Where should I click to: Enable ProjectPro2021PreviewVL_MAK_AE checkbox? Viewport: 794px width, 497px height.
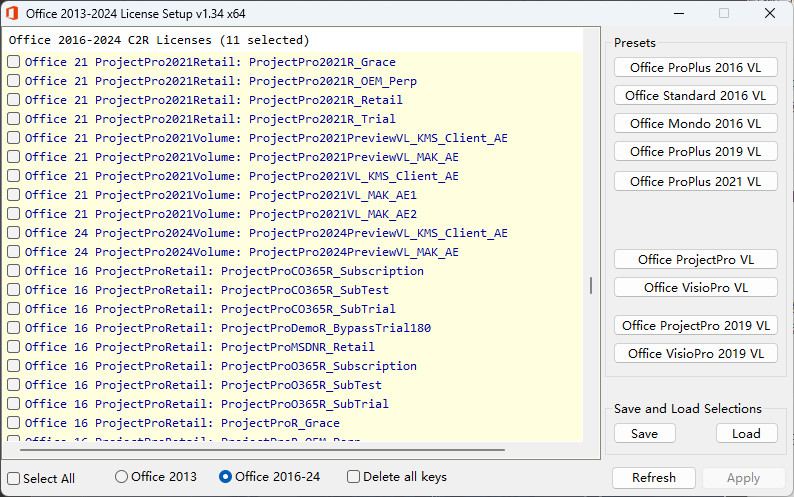point(14,157)
